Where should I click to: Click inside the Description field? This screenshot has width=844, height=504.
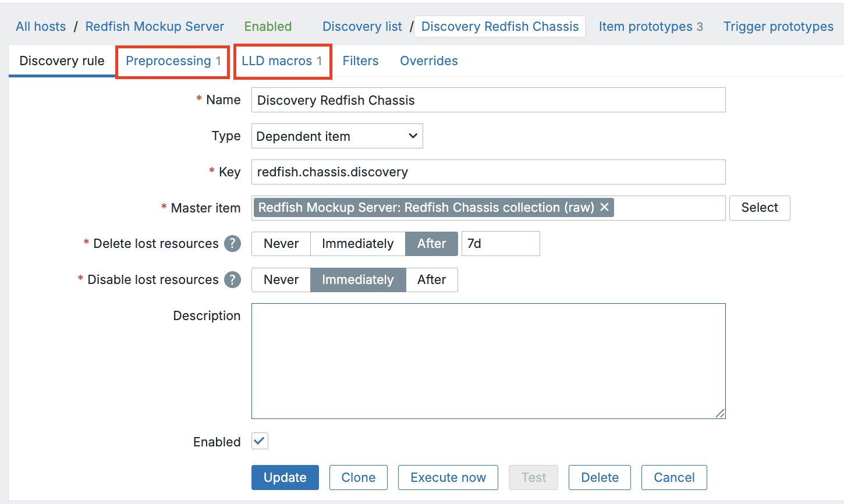(x=488, y=361)
